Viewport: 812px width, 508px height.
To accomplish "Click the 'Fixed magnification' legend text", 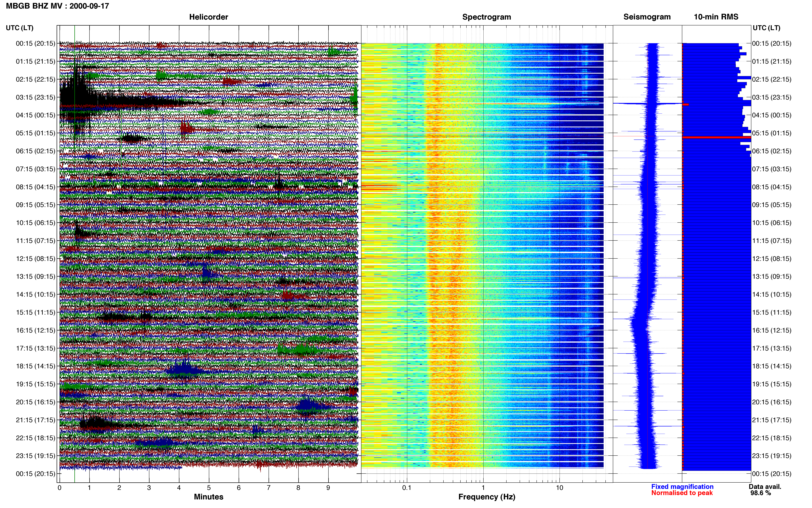I will coord(682,487).
